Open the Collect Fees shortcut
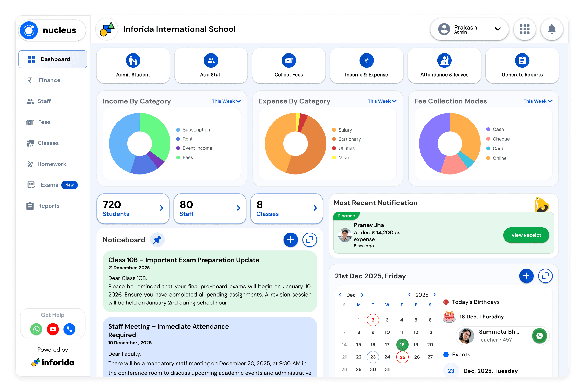The image size is (584, 392). coord(289,66)
